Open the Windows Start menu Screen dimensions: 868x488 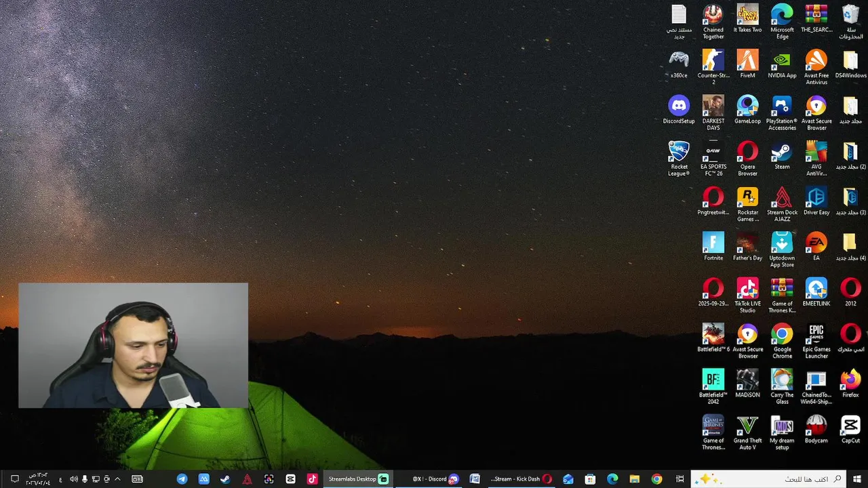857,479
